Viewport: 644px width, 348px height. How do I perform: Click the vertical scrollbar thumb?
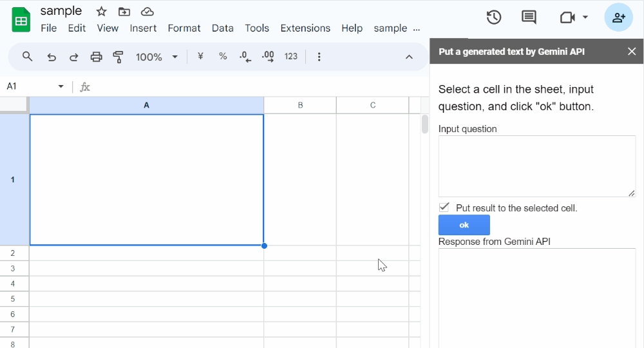[x=424, y=124]
